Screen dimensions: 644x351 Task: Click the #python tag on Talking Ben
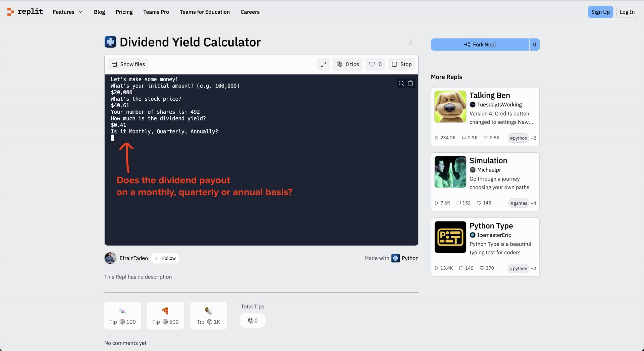coord(518,138)
